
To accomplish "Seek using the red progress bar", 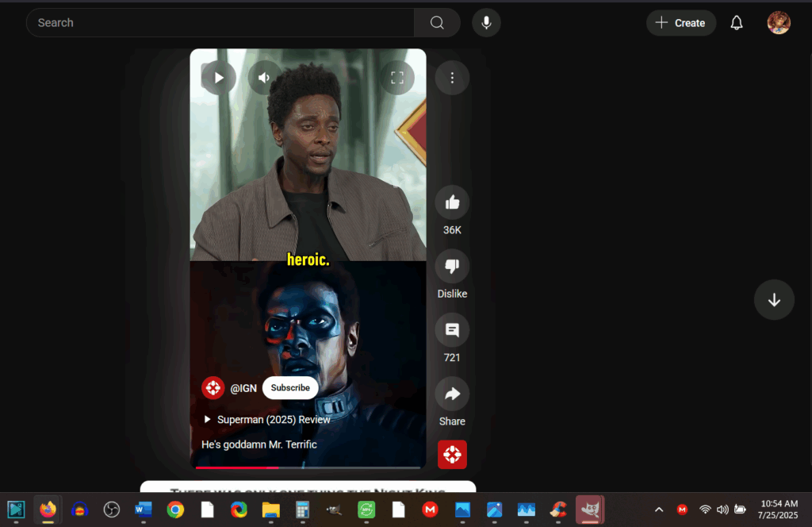I will pos(308,467).
